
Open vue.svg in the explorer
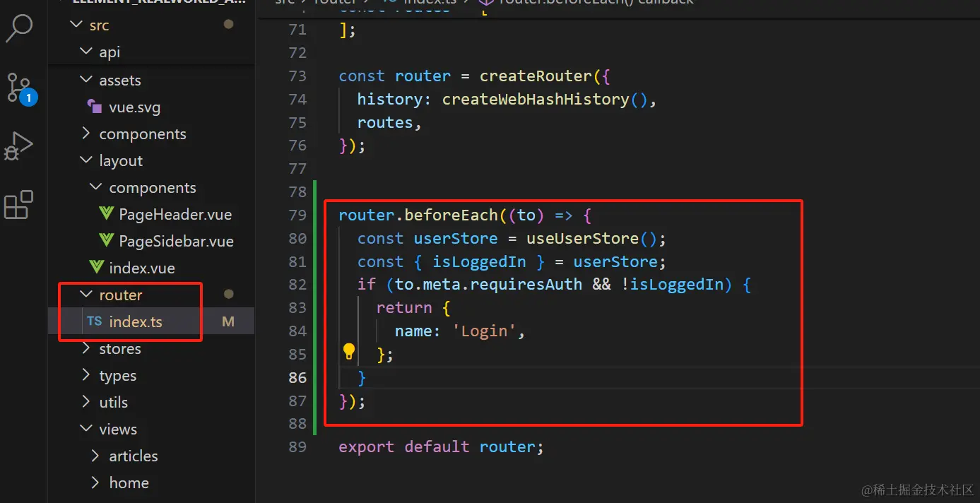coord(134,107)
